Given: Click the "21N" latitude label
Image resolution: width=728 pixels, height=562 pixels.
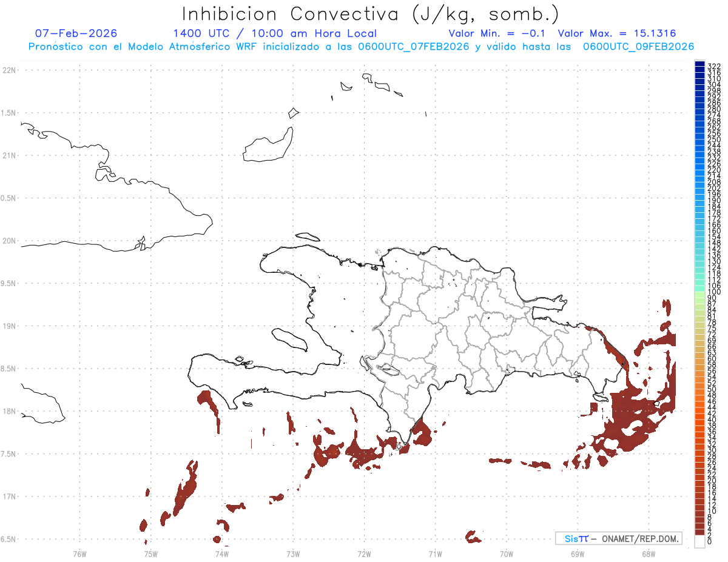Looking at the screenshot, I should click(x=8, y=155).
